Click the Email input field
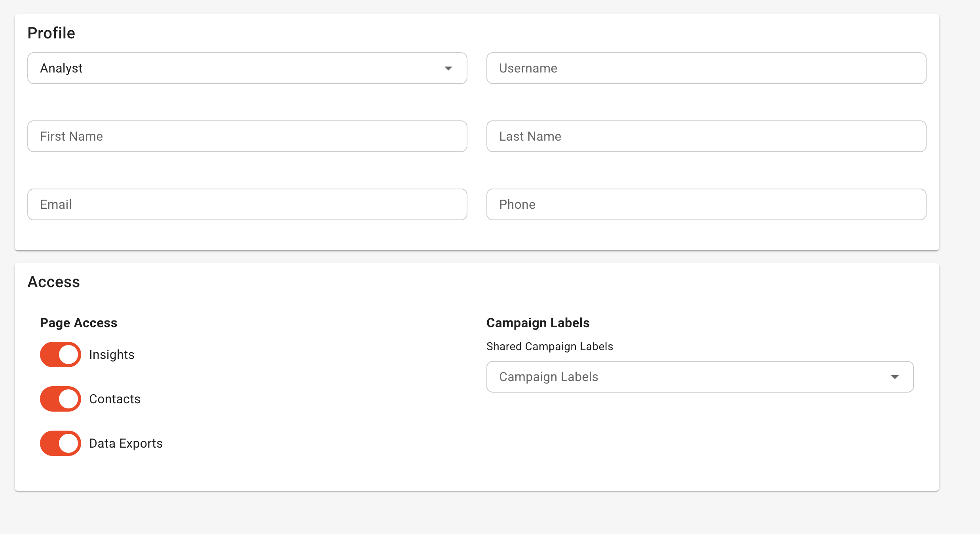 247,204
